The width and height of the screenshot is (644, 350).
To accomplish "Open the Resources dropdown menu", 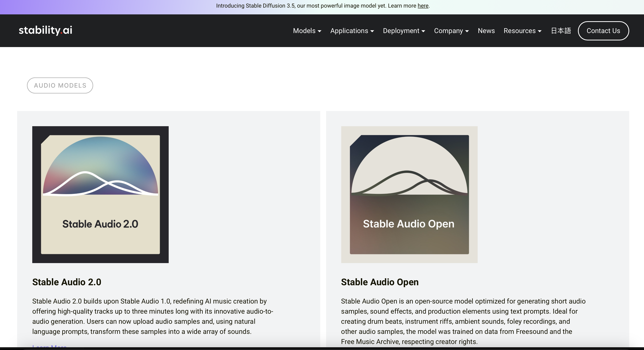I will point(522,31).
